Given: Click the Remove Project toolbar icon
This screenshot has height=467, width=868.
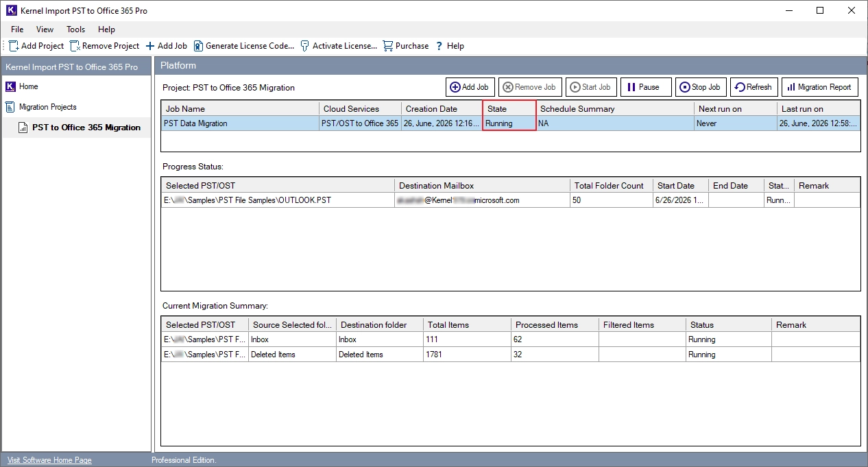Looking at the screenshot, I should tap(75, 46).
